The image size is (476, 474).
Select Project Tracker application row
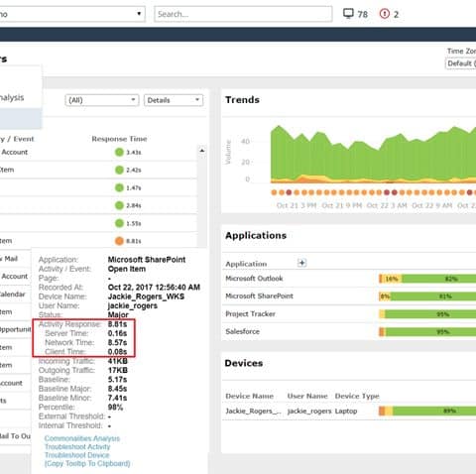click(350, 314)
